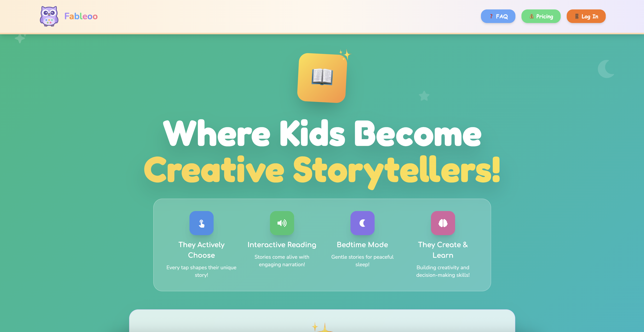Click the Fableoo owl logo
Viewport: 644px width, 332px height.
(49, 16)
